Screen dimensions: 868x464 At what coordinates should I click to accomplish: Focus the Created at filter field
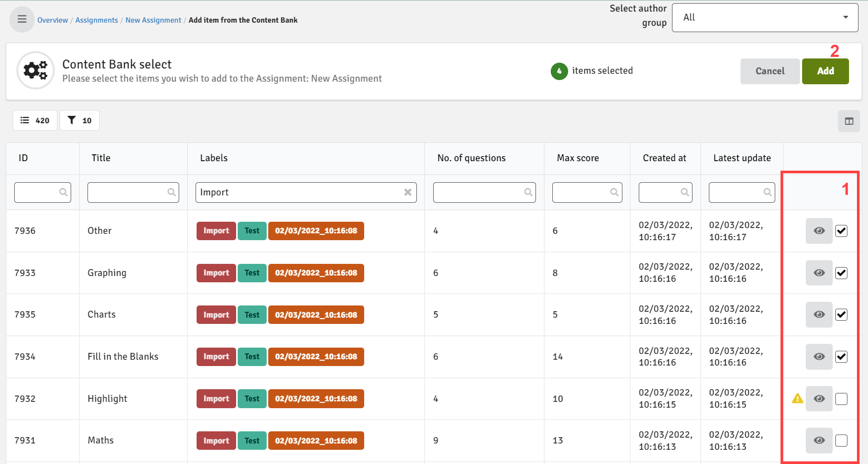click(666, 192)
